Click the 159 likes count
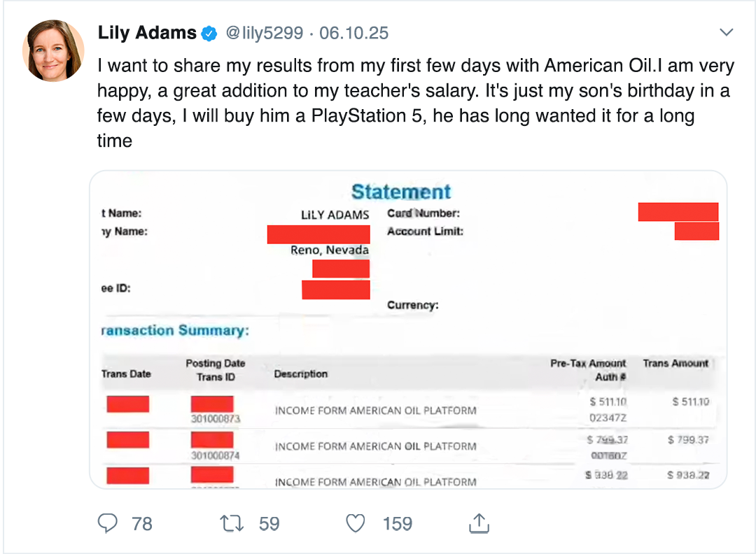Viewport: 756px width, 554px height. tap(397, 523)
